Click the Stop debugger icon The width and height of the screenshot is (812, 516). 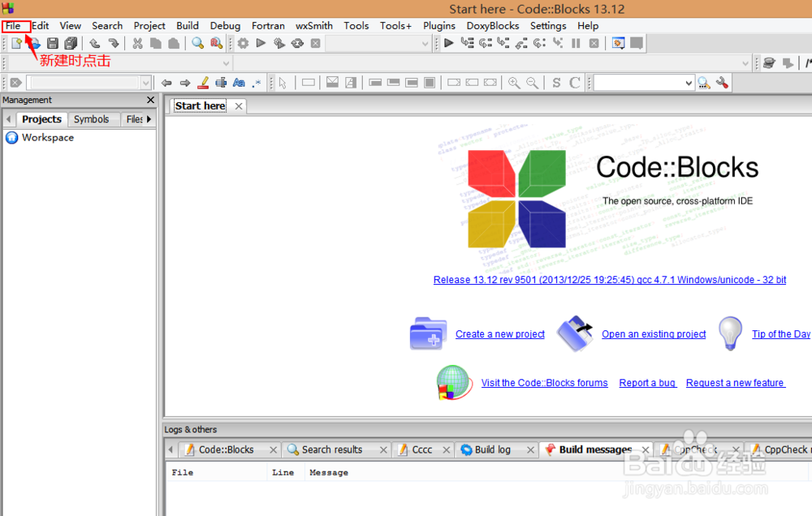(x=594, y=44)
